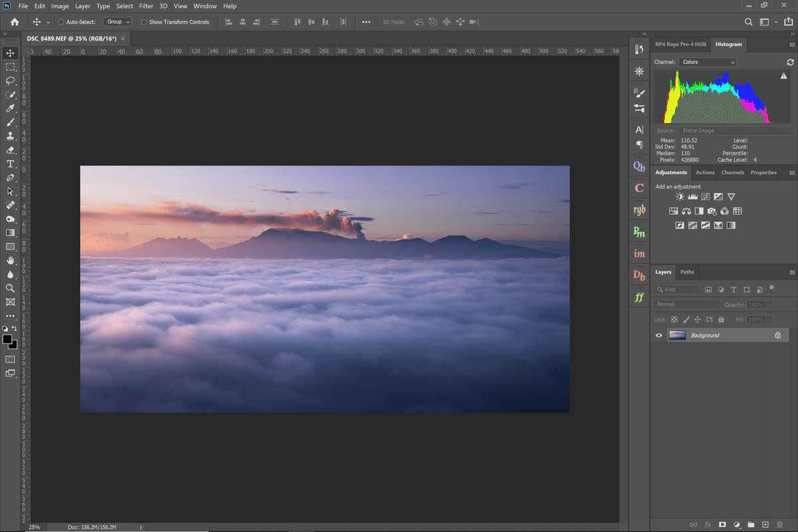The height and width of the screenshot is (532, 798).
Task: Click the Delete layer trash icon
Action: (x=779, y=525)
